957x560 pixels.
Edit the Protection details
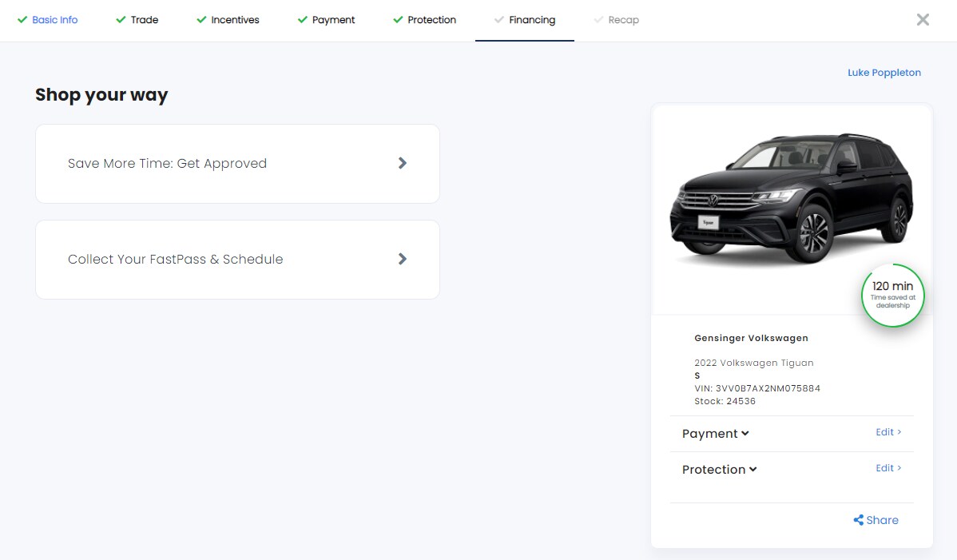888,468
